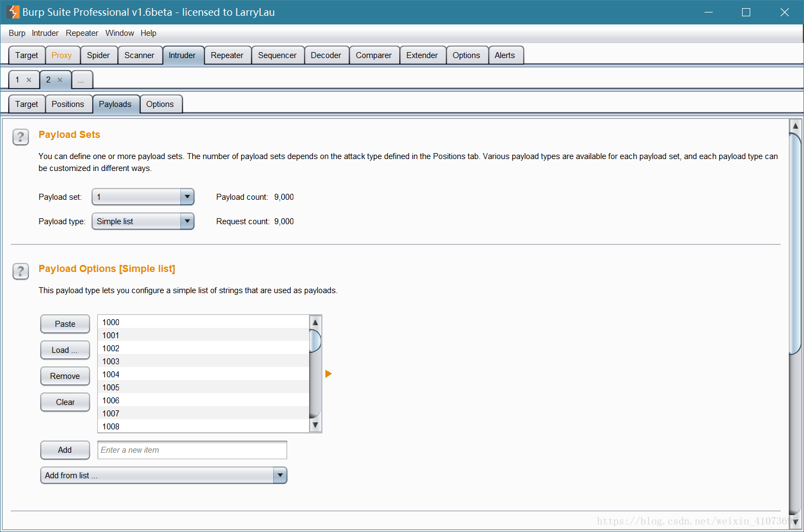
Task: Select the main Intruder tab
Action: [182, 55]
